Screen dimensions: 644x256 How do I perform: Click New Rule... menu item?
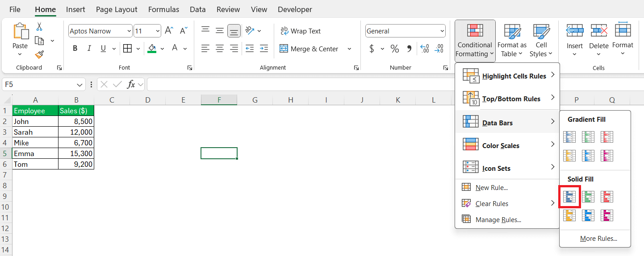pyautogui.click(x=507, y=188)
